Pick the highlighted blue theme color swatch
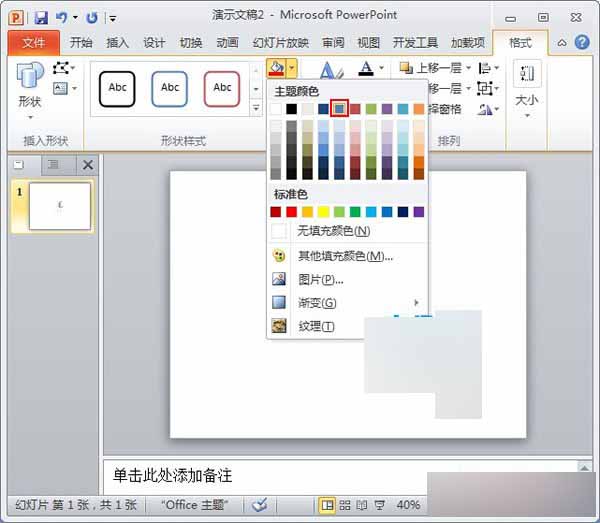600x523 pixels. point(339,109)
